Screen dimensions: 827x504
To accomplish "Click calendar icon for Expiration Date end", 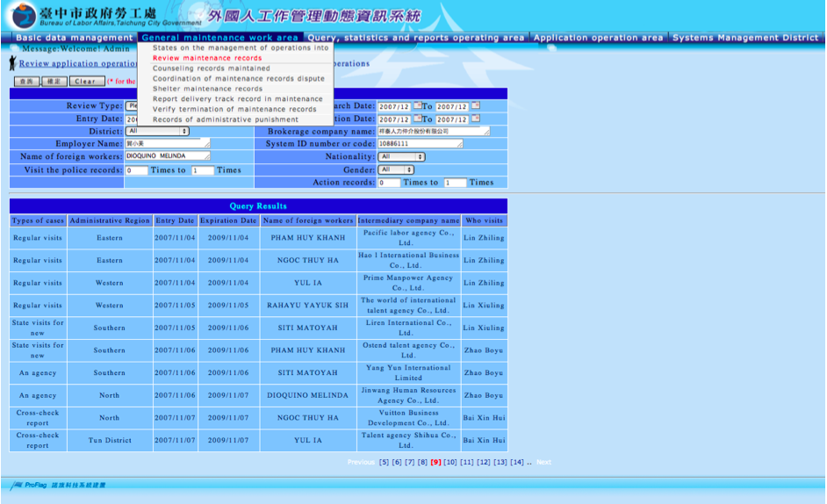I will coord(476,119).
